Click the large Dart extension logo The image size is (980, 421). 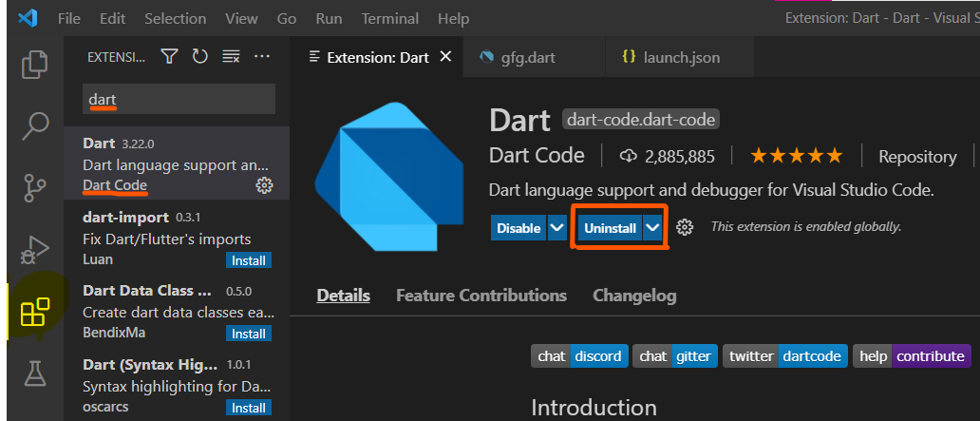pos(388,177)
